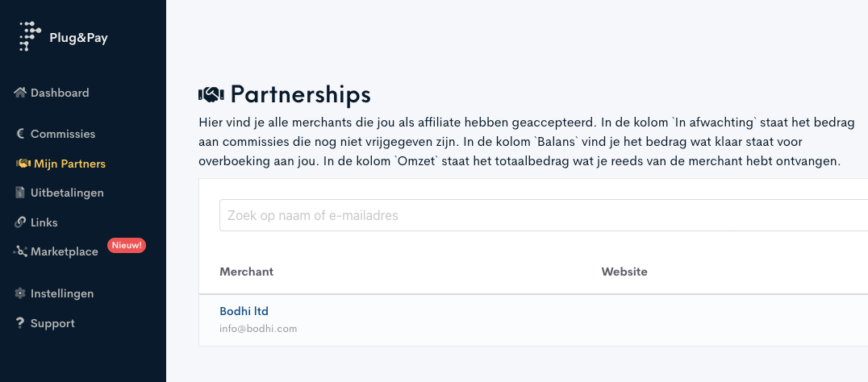Screen dimensions: 868x382
Task: Click the question mark Support icon
Action: 21,323
